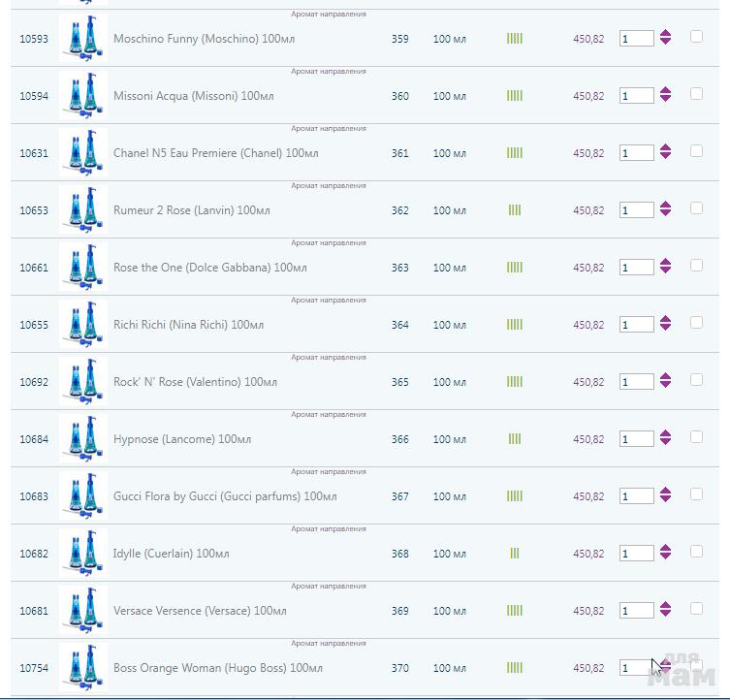Open the Boss Orange Woman (Hugo Boss) product link
This screenshot has height=700, width=730.
coord(217,668)
